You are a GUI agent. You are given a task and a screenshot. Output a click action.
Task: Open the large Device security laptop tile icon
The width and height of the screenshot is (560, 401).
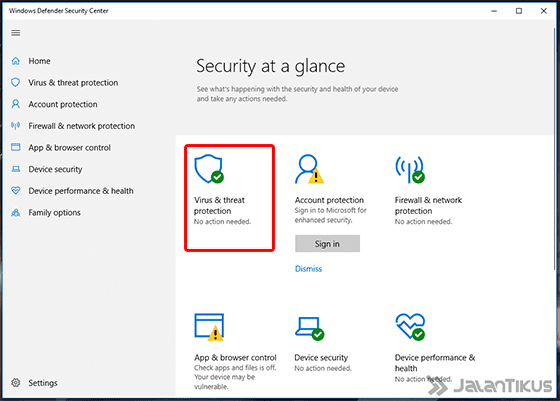(x=309, y=329)
